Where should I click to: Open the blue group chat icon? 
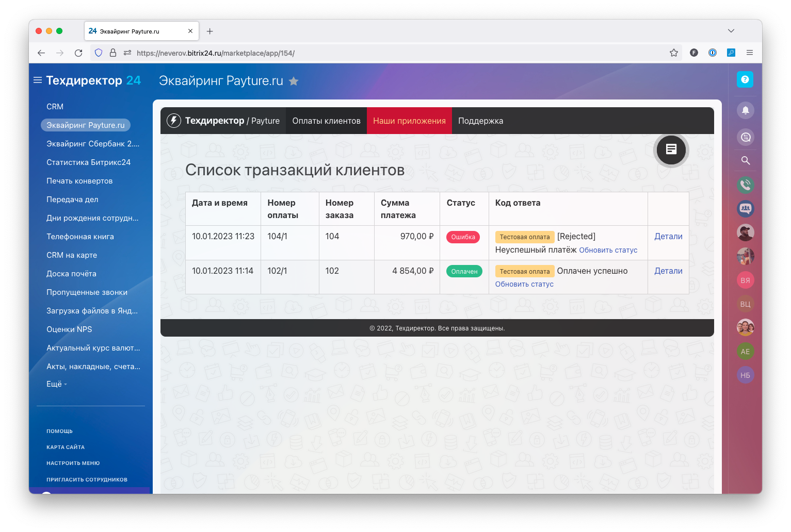746,209
